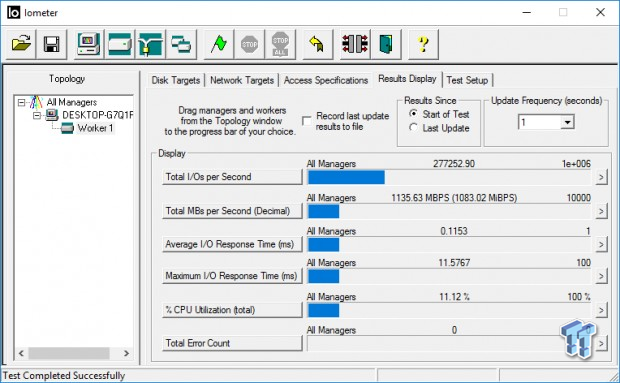Duplicate the selected worker

181,44
